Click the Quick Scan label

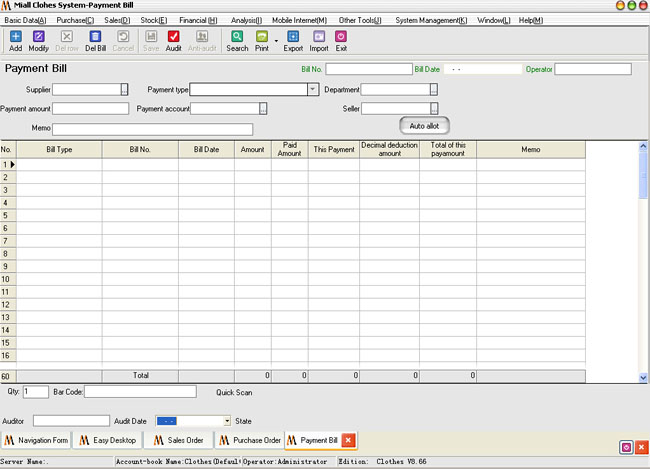[x=234, y=392]
